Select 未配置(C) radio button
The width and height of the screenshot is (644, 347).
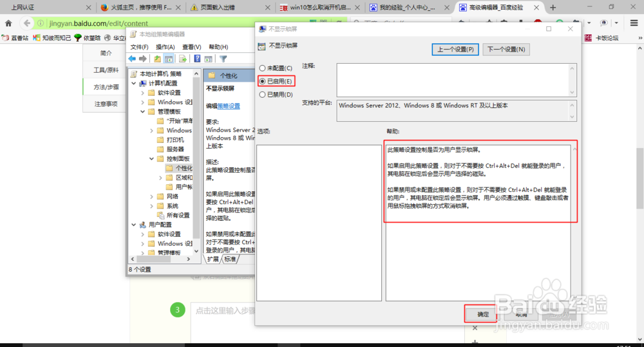pyautogui.click(x=276, y=68)
